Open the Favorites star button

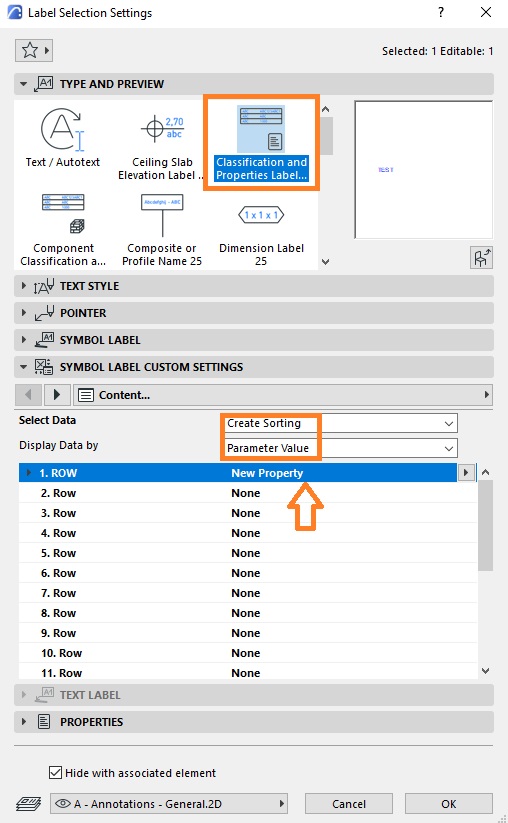click(34, 51)
